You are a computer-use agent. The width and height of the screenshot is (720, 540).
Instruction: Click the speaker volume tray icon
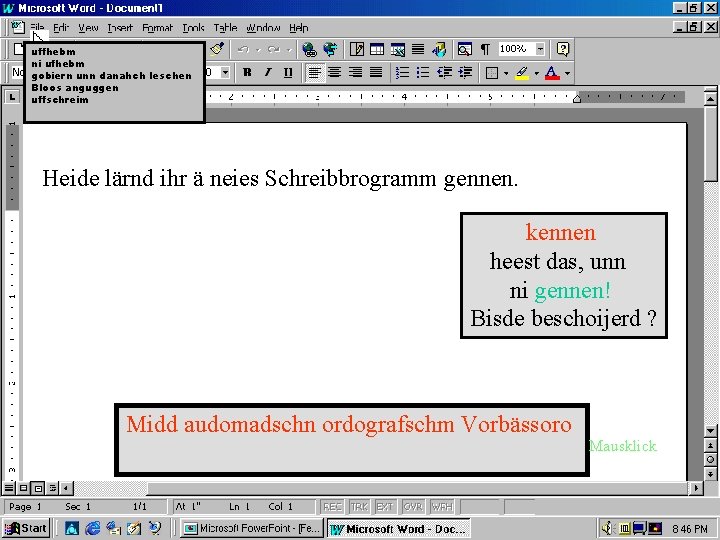607,529
